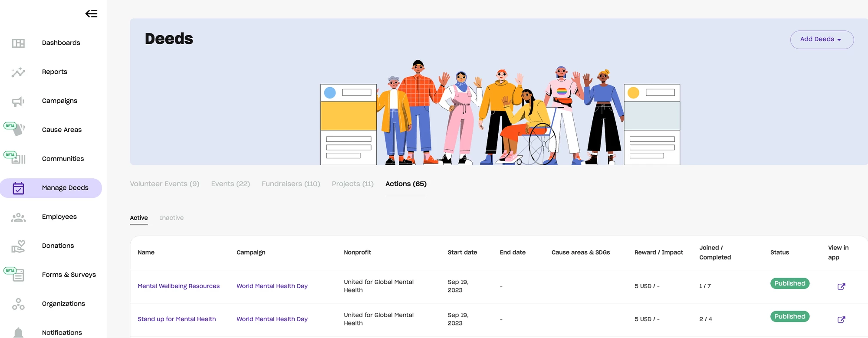Open Donations from the sidebar
This screenshot has width=868, height=338.
[58, 246]
